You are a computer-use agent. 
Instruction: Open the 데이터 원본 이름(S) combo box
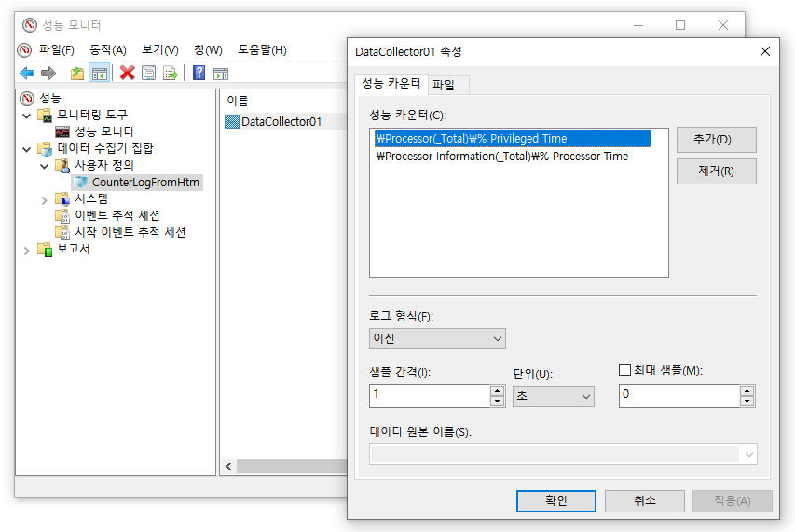click(x=563, y=455)
